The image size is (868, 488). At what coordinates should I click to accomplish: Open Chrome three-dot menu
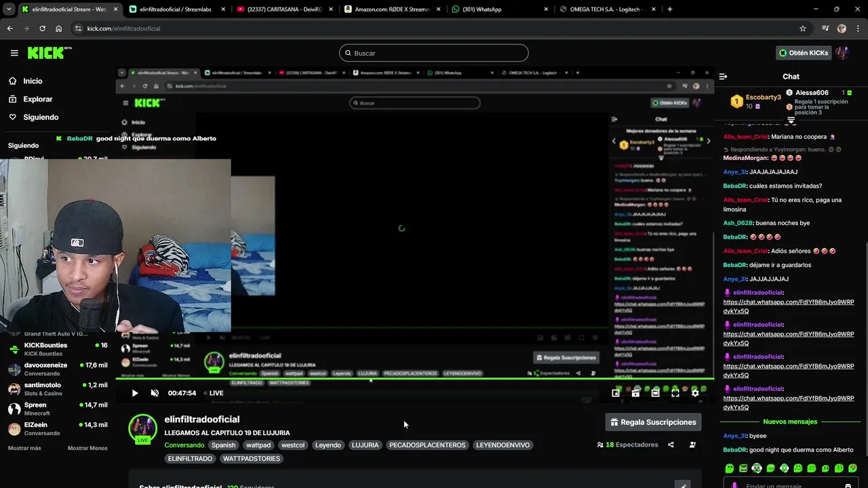click(856, 28)
